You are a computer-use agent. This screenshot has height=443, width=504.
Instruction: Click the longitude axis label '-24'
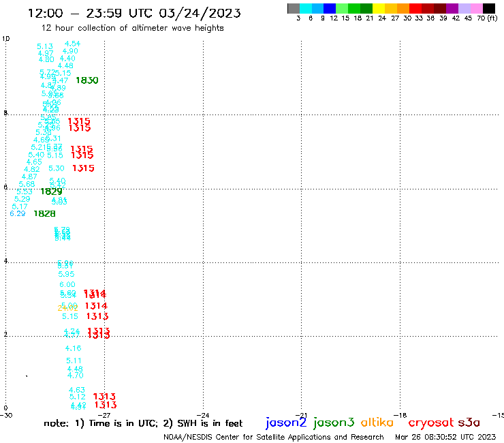[x=203, y=415]
